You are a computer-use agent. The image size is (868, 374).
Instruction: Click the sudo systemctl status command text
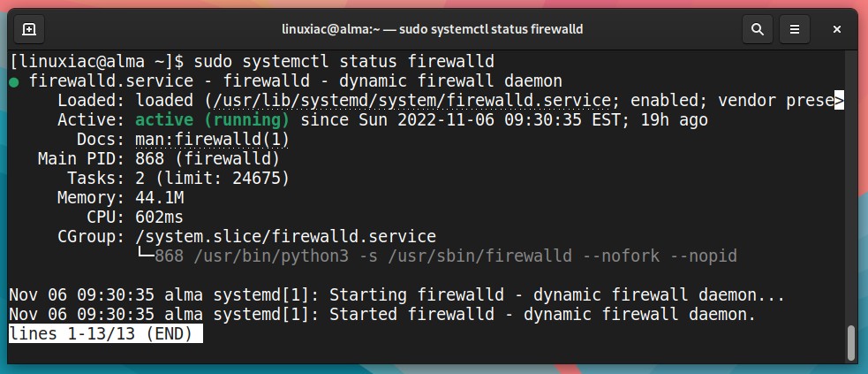344,61
